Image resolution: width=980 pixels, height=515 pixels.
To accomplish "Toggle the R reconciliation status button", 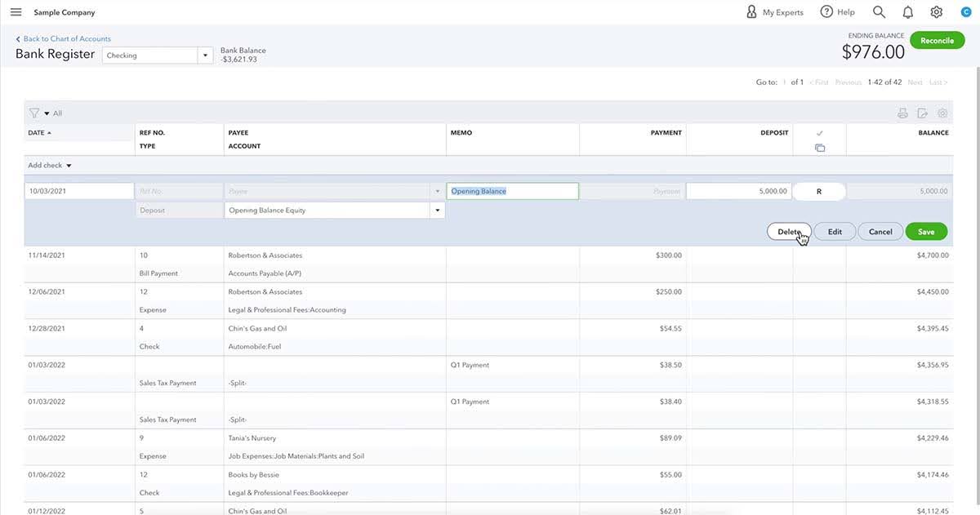I will click(x=818, y=190).
